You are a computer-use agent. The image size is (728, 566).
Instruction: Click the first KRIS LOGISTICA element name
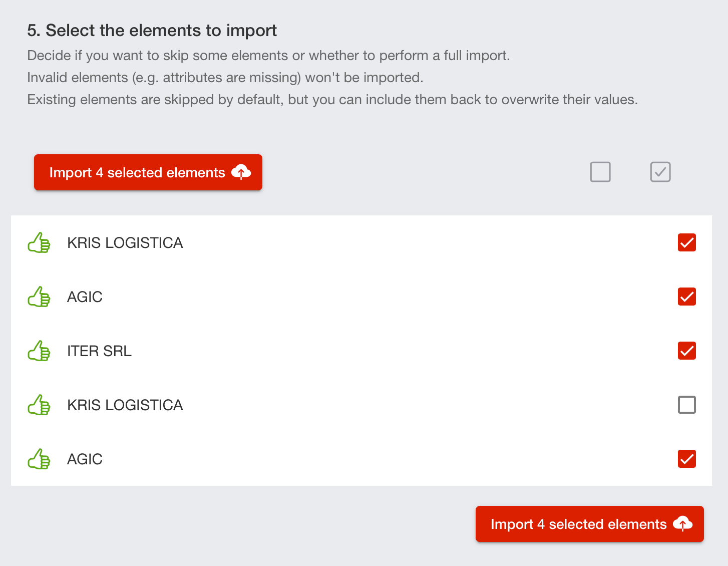tap(125, 243)
